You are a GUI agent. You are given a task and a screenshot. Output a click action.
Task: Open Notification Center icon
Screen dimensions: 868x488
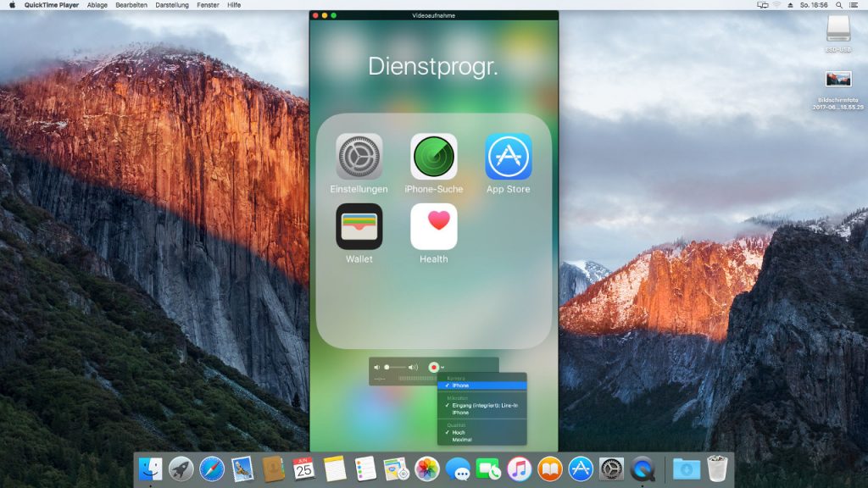(854, 5)
